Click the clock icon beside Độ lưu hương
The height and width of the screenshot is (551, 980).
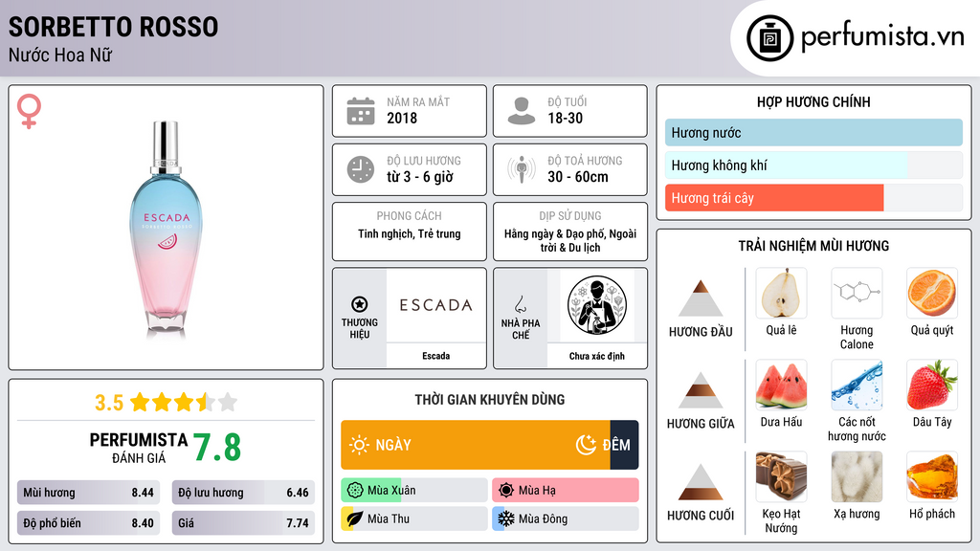[x=361, y=169]
